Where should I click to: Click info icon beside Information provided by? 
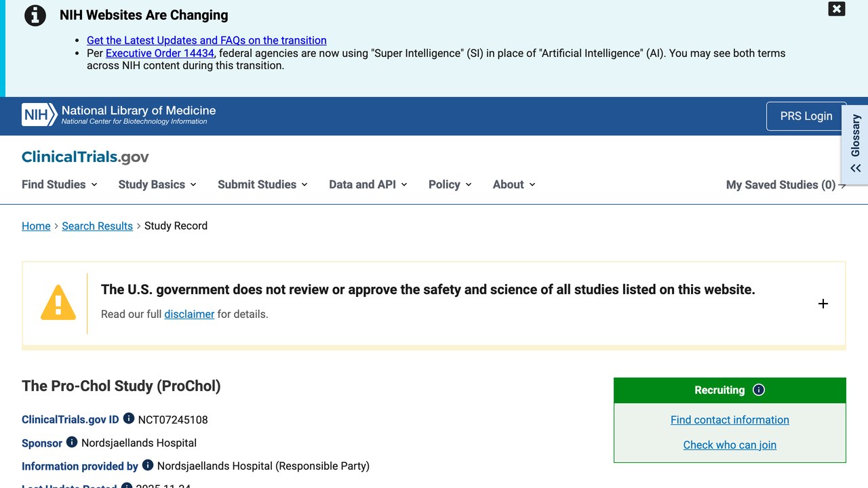(x=148, y=465)
